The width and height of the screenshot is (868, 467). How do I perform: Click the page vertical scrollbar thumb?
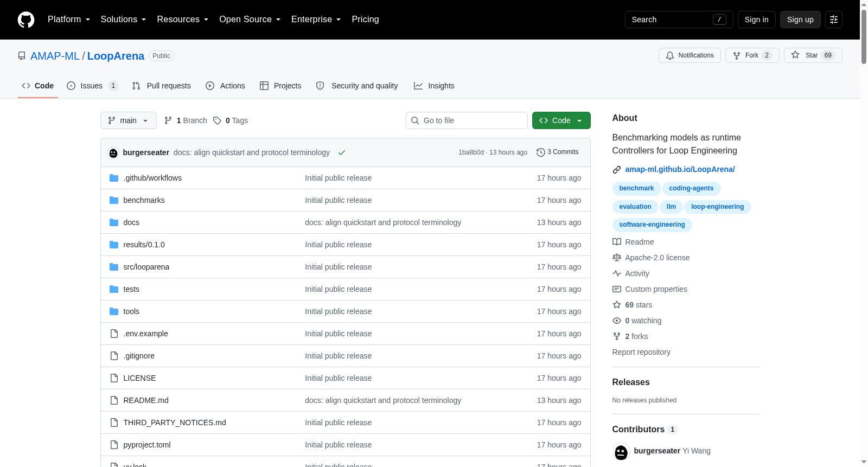[x=864, y=38]
